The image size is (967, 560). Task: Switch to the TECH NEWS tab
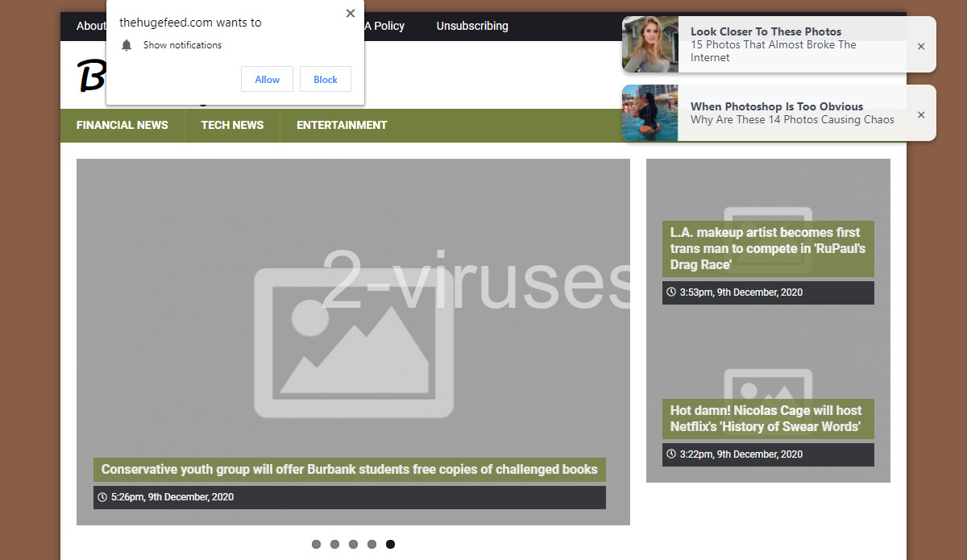click(232, 126)
